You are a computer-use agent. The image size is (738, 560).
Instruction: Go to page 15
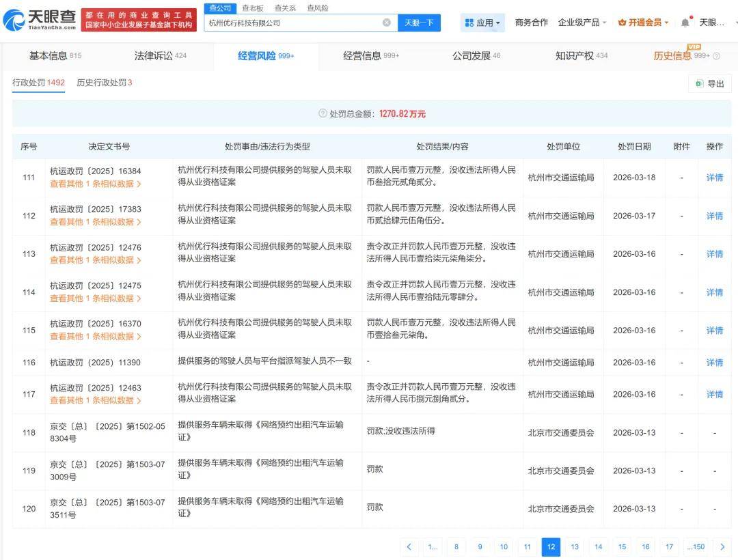[x=623, y=546]
